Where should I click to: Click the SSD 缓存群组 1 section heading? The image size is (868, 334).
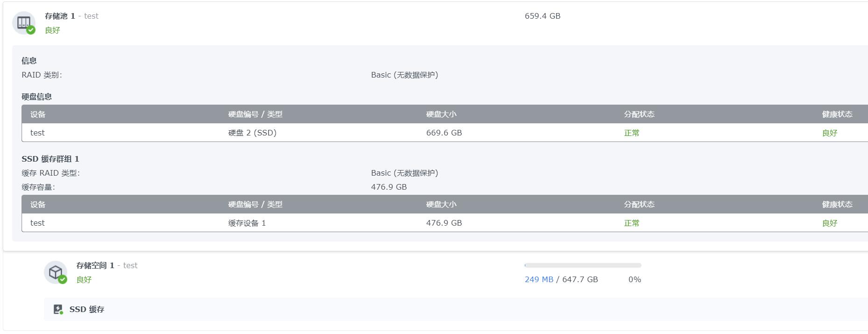(x=50, y=159)
